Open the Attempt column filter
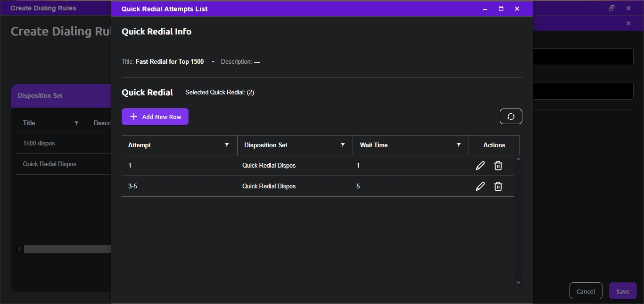This screenshot has height=304, width=644. (227, 145)
